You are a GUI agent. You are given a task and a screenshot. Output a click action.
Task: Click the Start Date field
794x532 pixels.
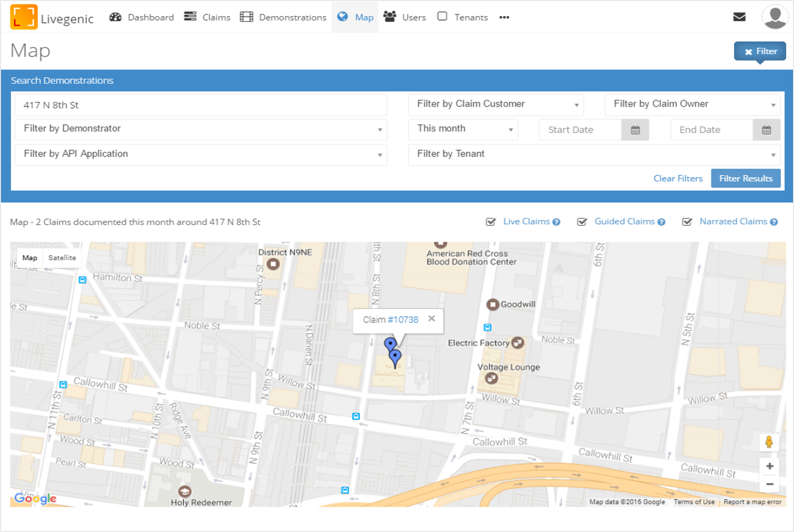(581, 130)
